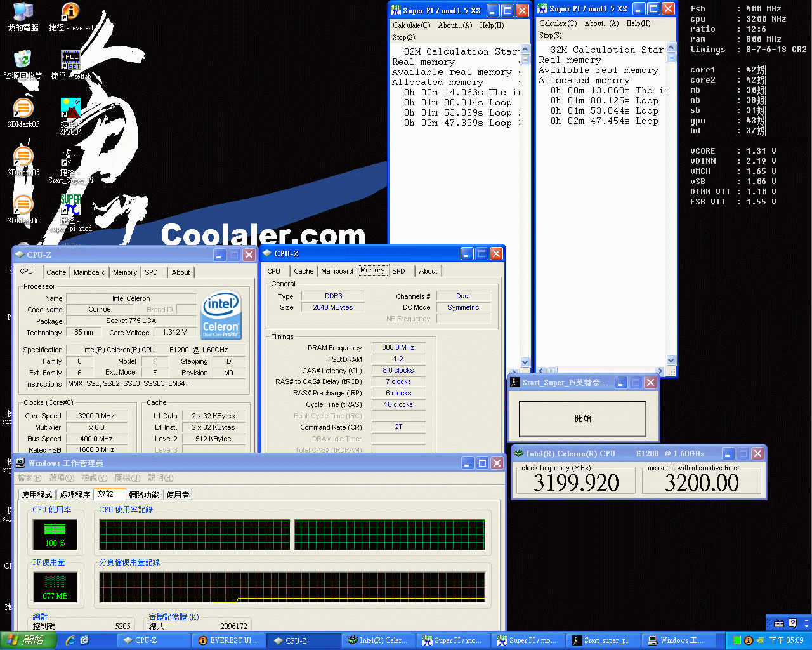The width and height of the screenshot is (812, 650).
Task: Switch to 使用者 tab in Task Manager
Action: [x=178, y=495]
